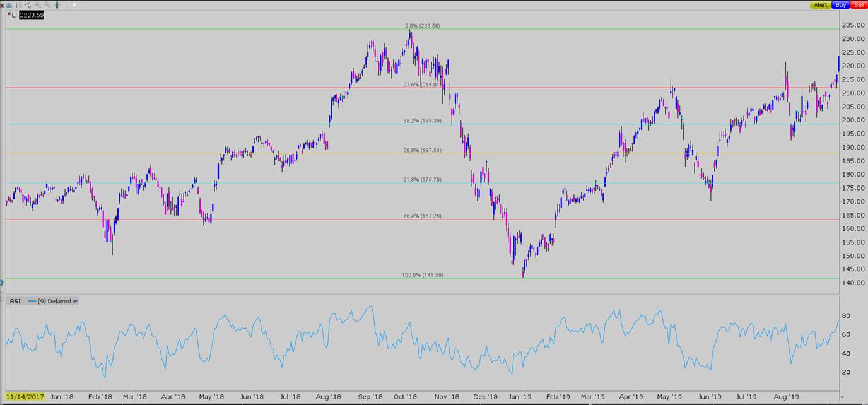Viewport: 868px width, 405px height.
Task: Click the zoom in magnifier icon
Action: 38,5
